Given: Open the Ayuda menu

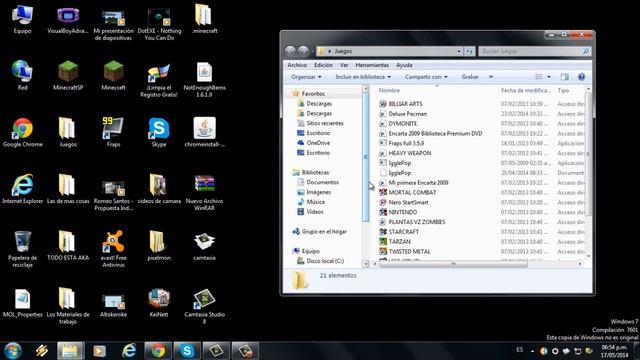Looking at the screenshot, I should tap(404, 65).
